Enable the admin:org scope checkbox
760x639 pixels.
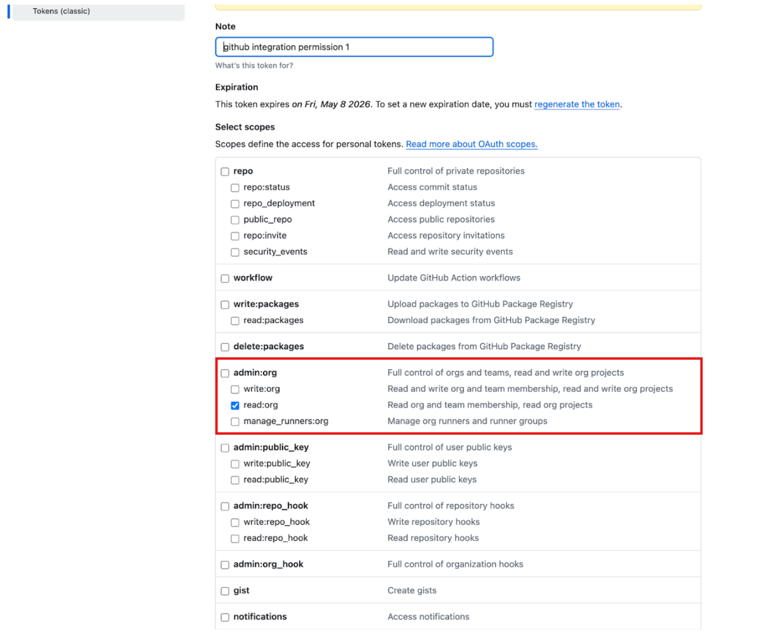click(225, 373)
